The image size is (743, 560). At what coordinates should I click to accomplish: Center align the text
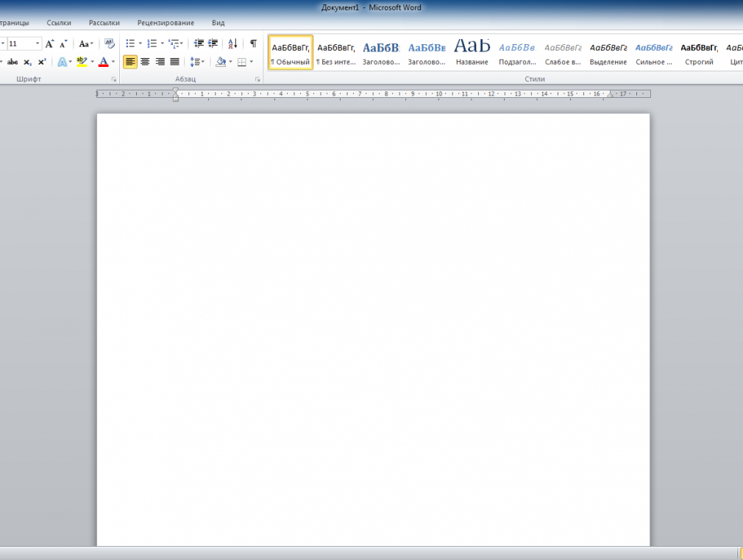coord(145,62)
